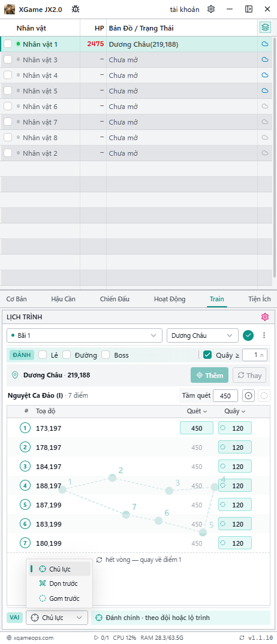Screen dimensions: 277x644
Task: Open the Dương Châu map dropdown
Action: (203, 335)
